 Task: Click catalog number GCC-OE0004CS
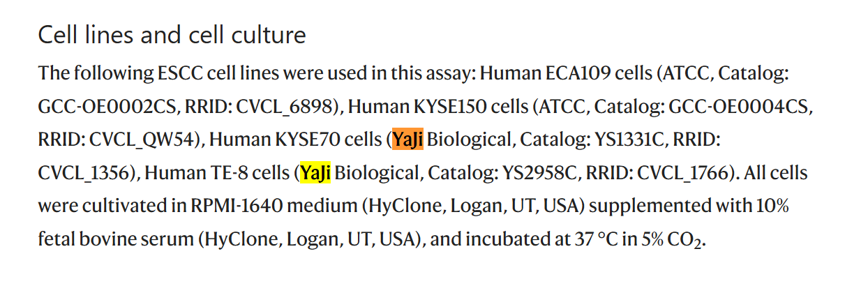[740, 106]
